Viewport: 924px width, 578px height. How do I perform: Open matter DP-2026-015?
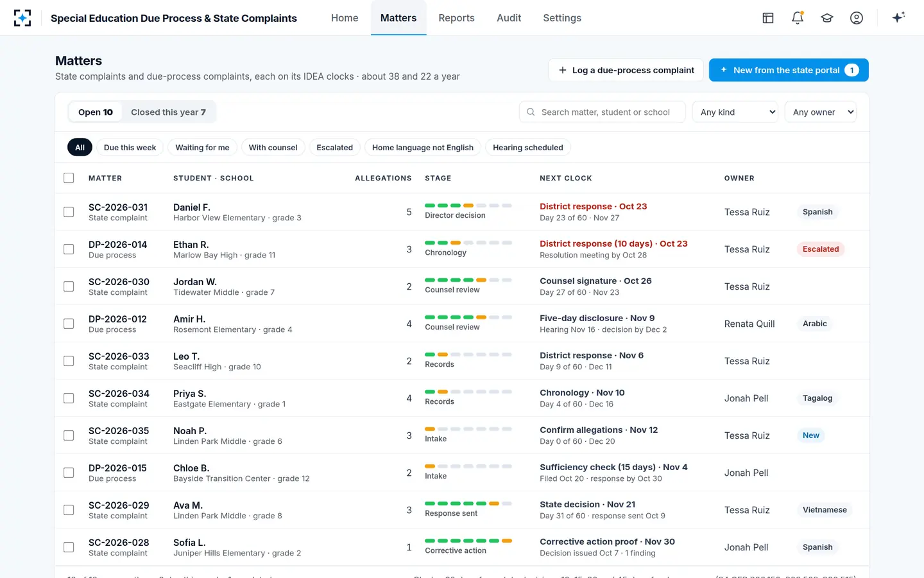(x=117, y=468)
